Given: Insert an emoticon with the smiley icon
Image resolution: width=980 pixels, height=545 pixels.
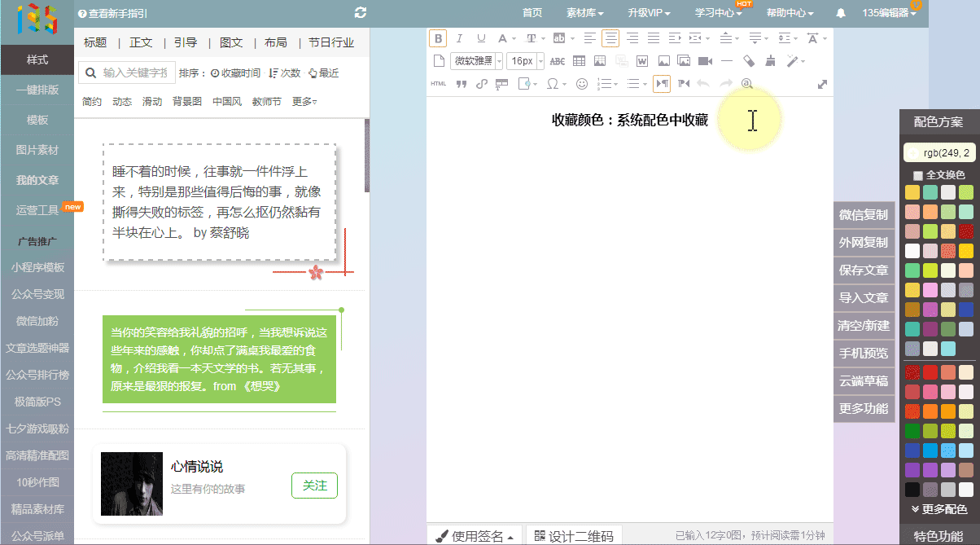Looking at the screenshot, I should 582,83.
